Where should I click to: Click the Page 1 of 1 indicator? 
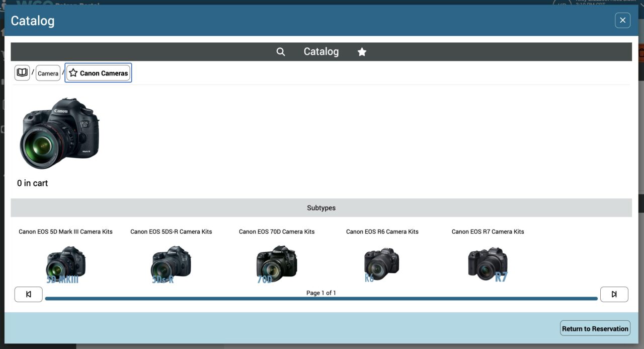pos(321,293)
